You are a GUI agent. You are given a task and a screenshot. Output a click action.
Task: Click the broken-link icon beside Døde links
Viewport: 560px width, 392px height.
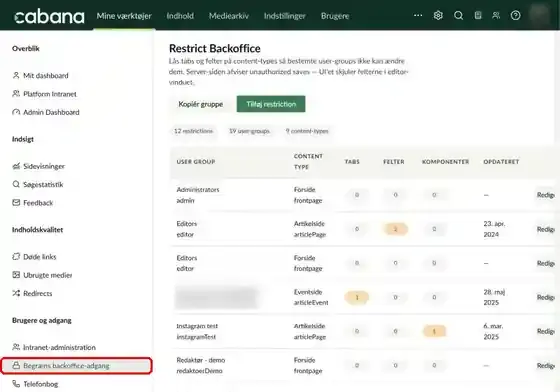click(x=16, y=256)
